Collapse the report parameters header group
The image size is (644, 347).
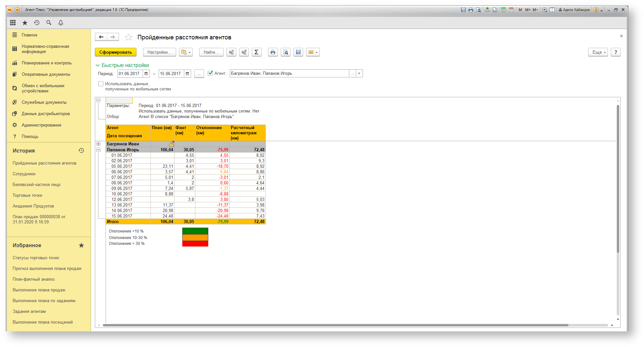(x=98, y=100)
